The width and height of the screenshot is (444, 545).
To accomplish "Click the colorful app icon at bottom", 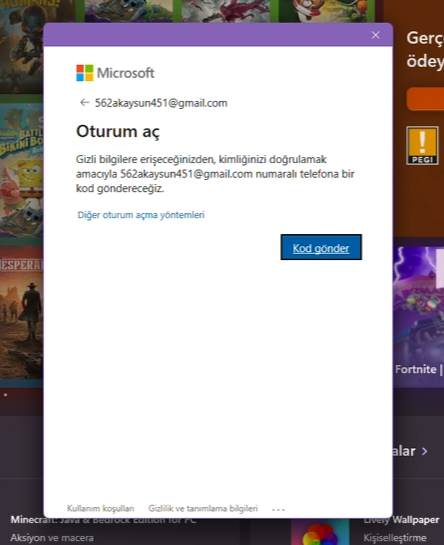I will click(x=320, y=534).
